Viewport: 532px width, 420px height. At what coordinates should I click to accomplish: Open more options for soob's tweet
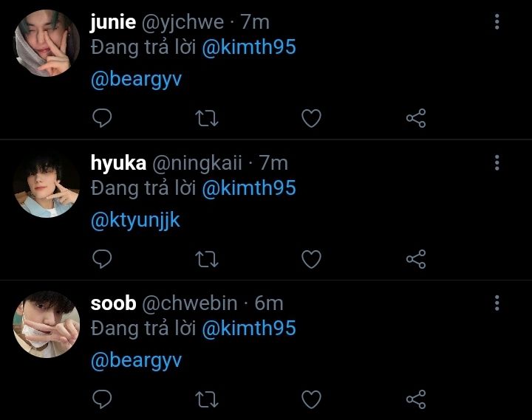tap(497, 303)
